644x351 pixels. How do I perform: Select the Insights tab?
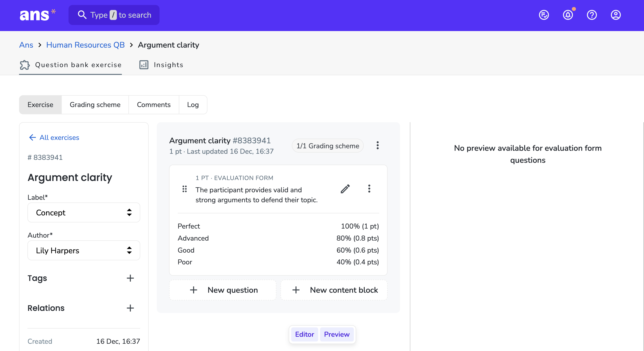(161, 65)
